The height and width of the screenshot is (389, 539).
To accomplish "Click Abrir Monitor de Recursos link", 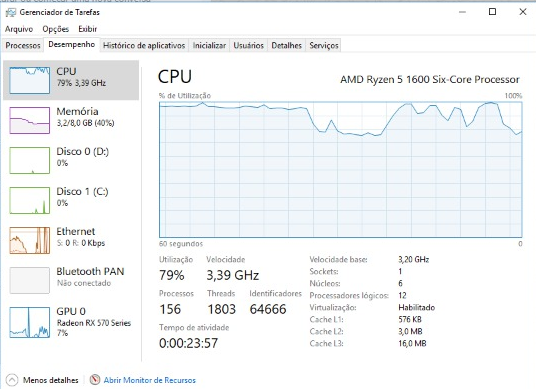I will 150,380.
